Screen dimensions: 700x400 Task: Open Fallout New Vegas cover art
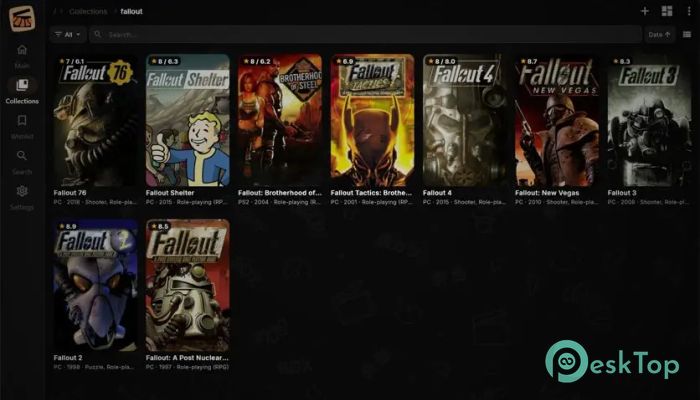click(x=557, y=120)
